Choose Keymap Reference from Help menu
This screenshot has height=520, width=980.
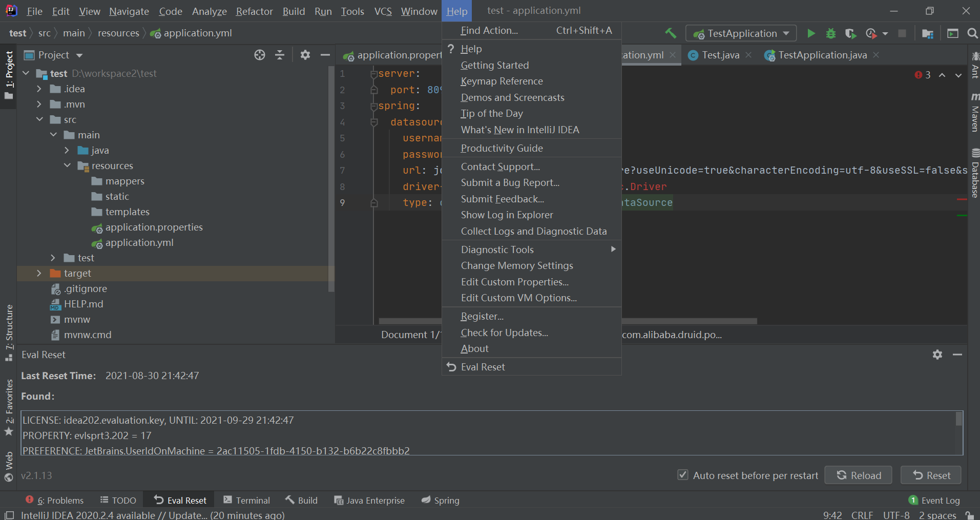coord(532,81)
